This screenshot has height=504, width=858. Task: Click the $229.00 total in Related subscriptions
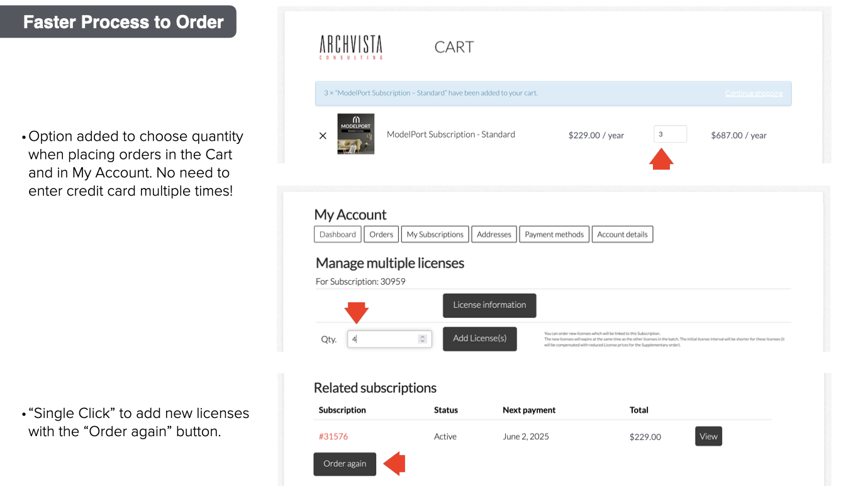[x=645, y=437]
